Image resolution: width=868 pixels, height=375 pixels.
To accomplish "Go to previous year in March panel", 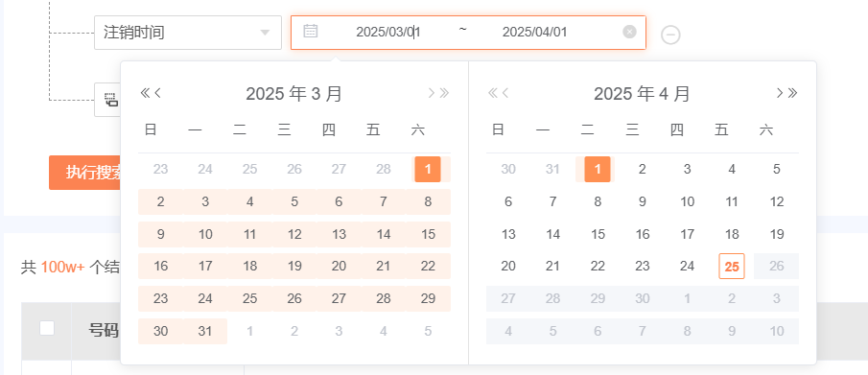I will [145, 93].
